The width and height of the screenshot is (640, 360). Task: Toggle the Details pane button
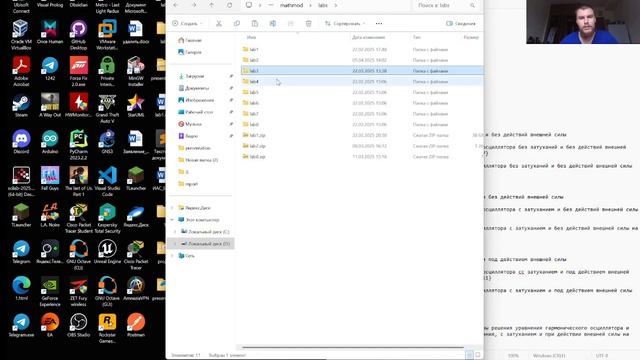[461, 24]
